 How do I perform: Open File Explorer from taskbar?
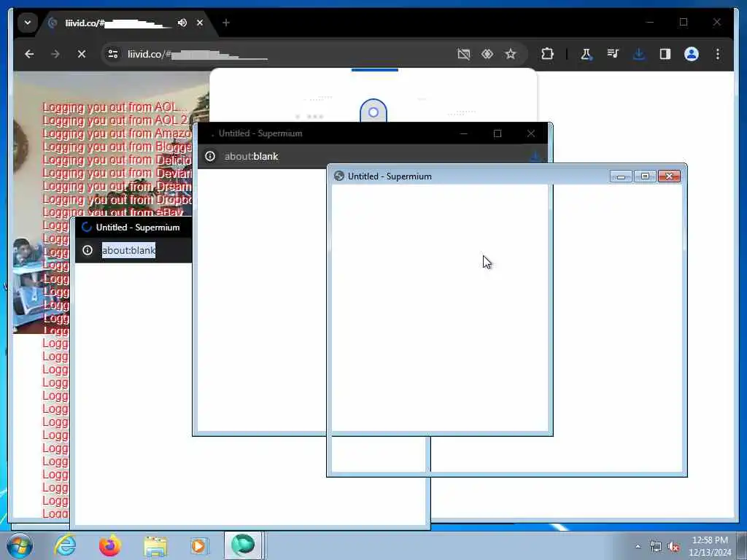click(155, 546)
